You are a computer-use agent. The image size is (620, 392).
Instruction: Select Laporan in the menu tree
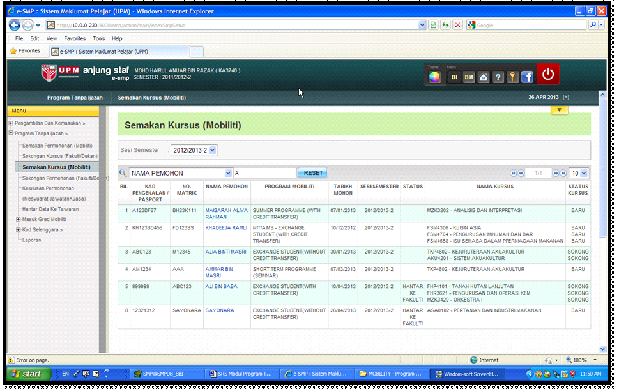[x=32, y=240]
